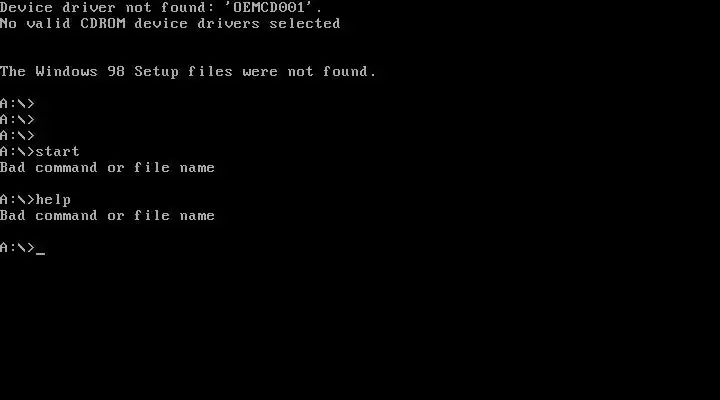The width and height of the screenshot is (720, 400).
Task: Click the 'Device driver not found' line
Action: click(161, 7)
